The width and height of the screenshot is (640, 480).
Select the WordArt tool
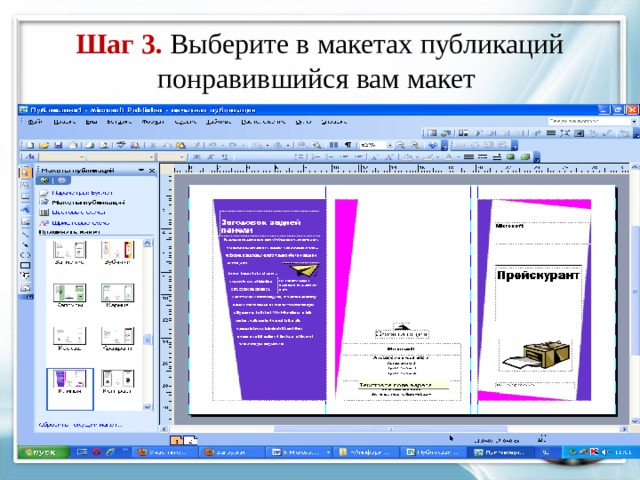click(x=25, y=210)
